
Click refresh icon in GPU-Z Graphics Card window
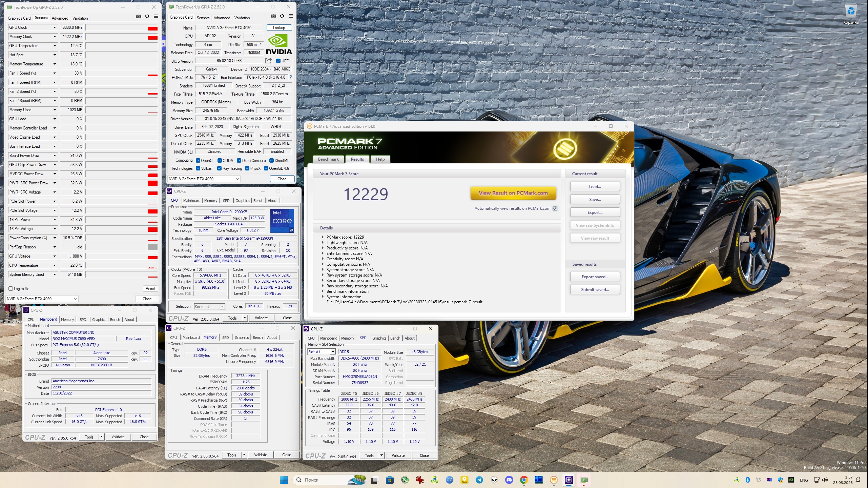282,16
